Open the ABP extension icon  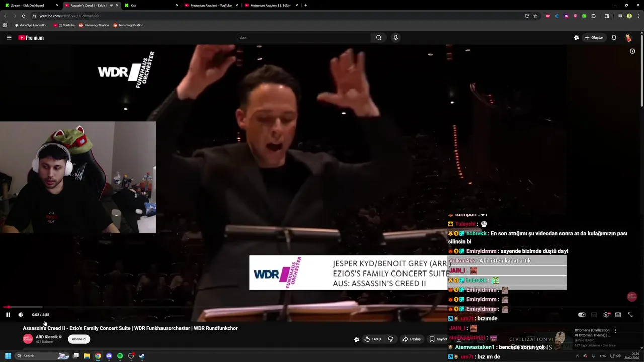click(x=548, y=16)
